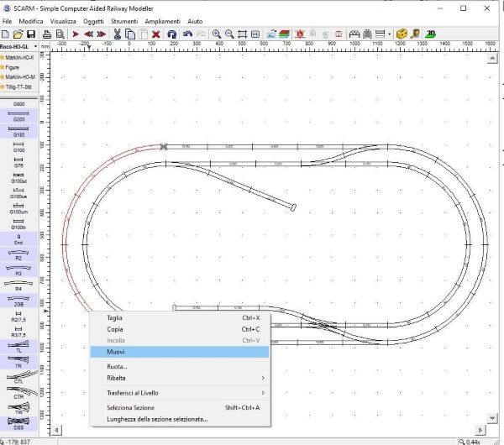Switch to 3D view icon
The height and width of the screenshot is (445, 504).
point(431,34)
